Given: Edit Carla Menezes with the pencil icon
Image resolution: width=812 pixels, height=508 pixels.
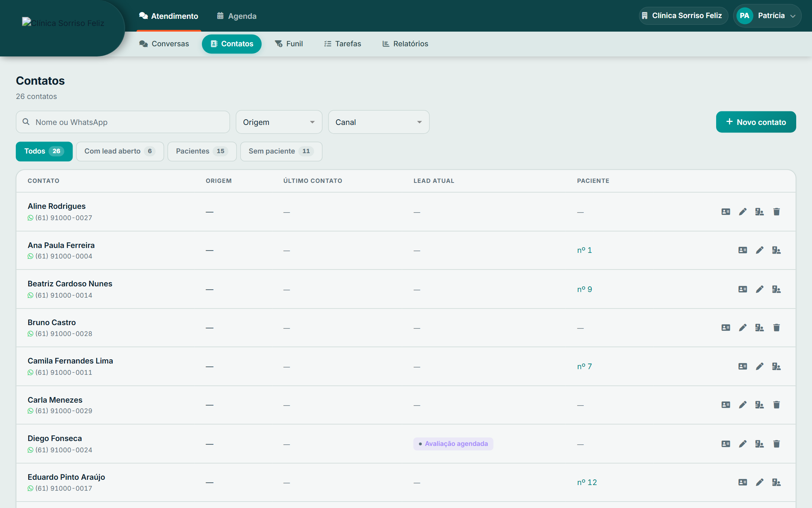Looking at the screenshot, I should point(742,405).
